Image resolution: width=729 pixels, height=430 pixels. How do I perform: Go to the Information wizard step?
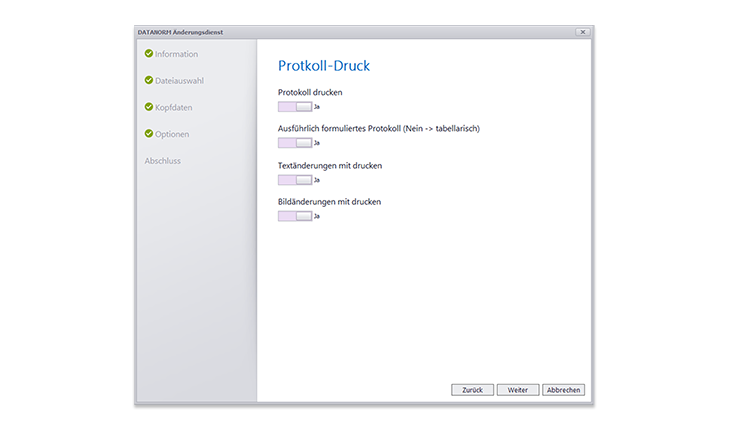[176, 54]
